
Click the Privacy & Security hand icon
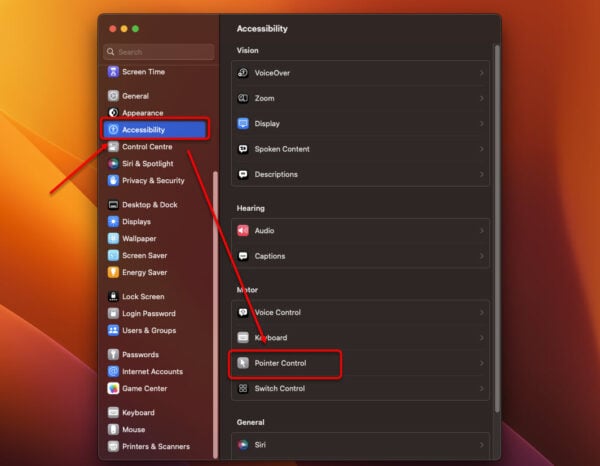(113, 180)
